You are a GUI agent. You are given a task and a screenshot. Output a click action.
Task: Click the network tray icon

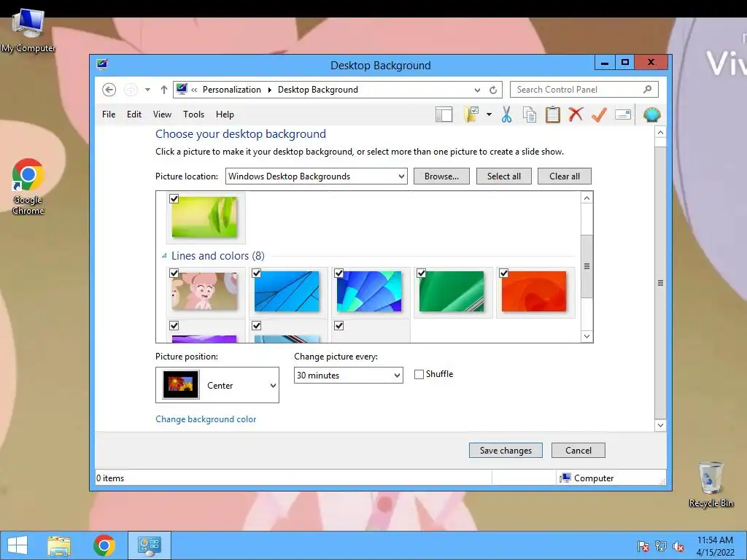coord(660,546)
